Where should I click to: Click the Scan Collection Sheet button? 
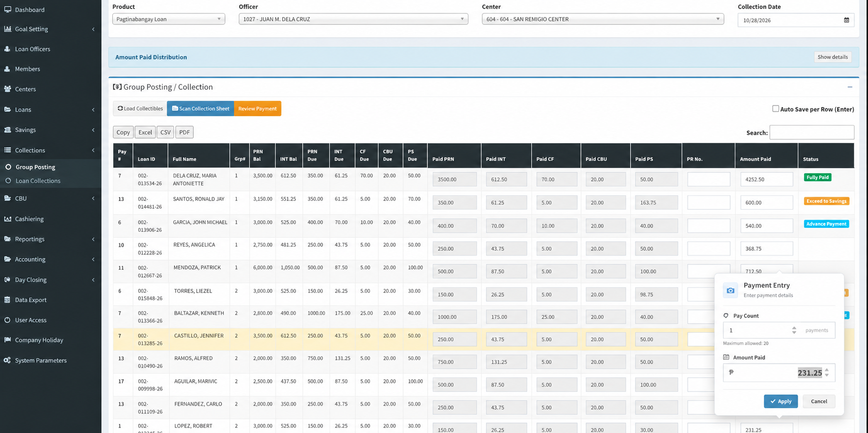pyautogui.click(x=200, y=108)
